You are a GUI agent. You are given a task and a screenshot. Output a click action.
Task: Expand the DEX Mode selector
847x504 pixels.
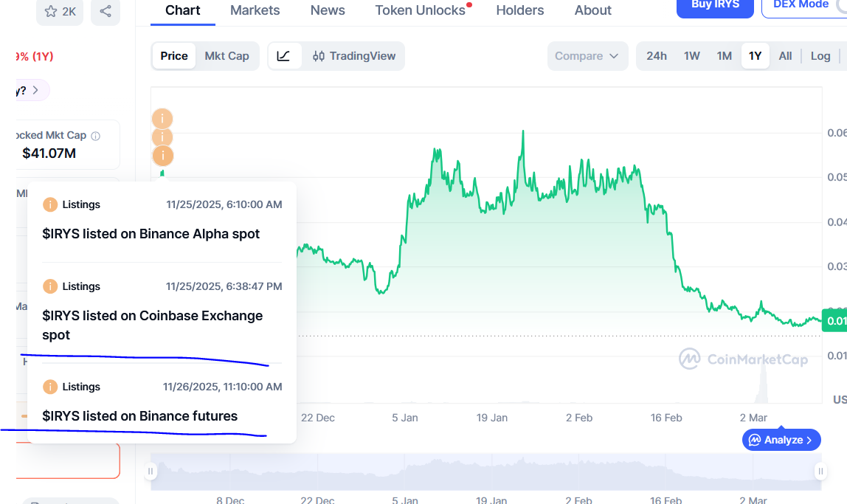point(804,6)
